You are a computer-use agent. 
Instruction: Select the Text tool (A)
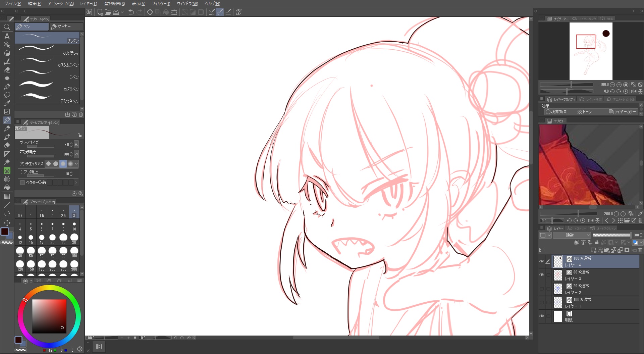[x=7, y=36]
